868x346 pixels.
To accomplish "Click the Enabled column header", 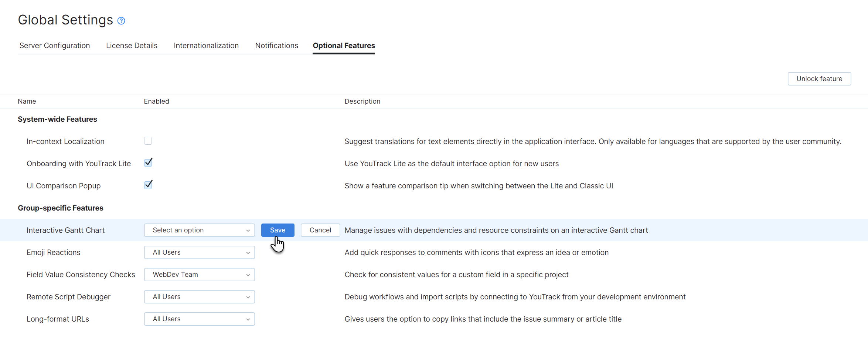I will point(156,101).
